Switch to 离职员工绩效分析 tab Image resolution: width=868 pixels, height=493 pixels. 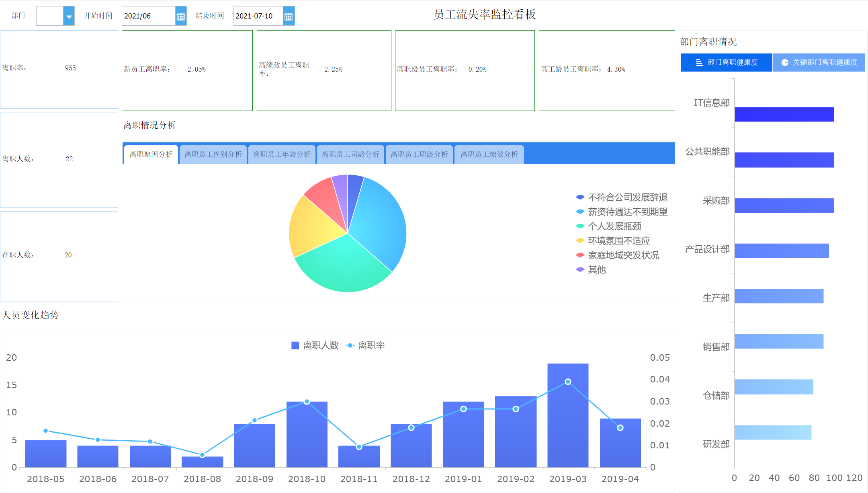click(x=489, y=154)
